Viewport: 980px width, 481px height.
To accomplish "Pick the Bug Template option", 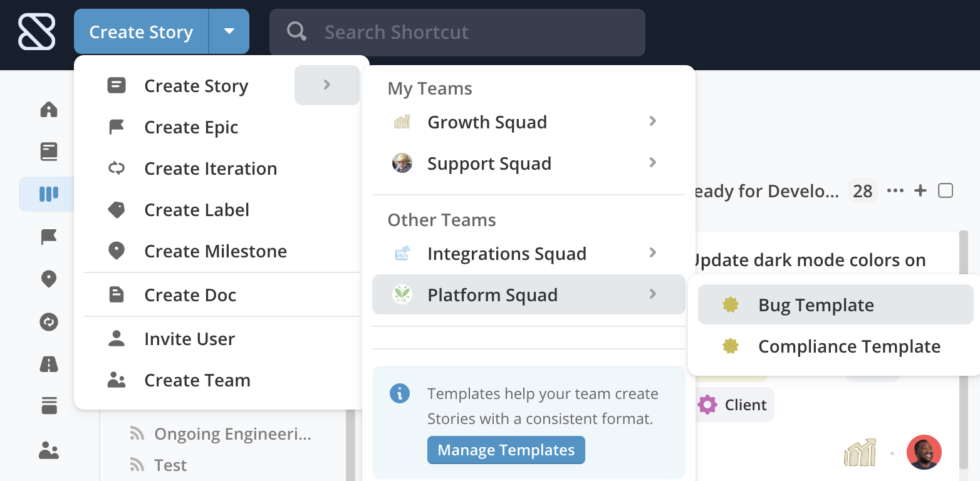I will 836,304.
